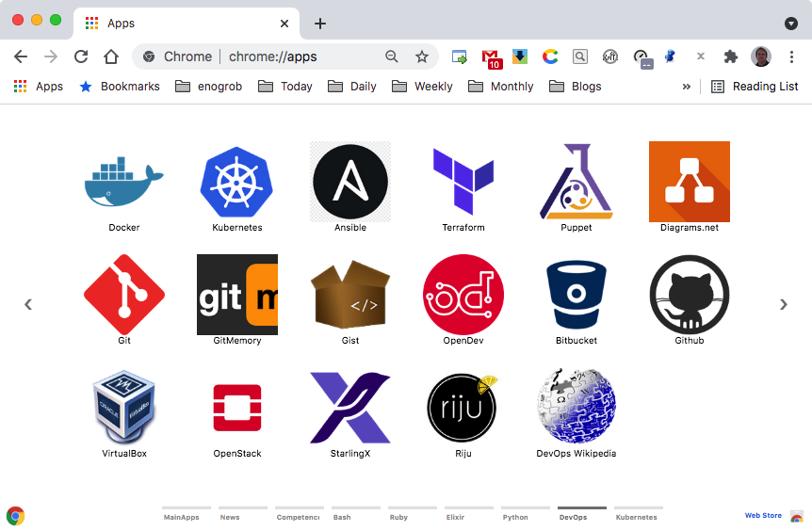Click the chrome://apps address field
The image size is (812, 531).
click(x=273, y=56)
